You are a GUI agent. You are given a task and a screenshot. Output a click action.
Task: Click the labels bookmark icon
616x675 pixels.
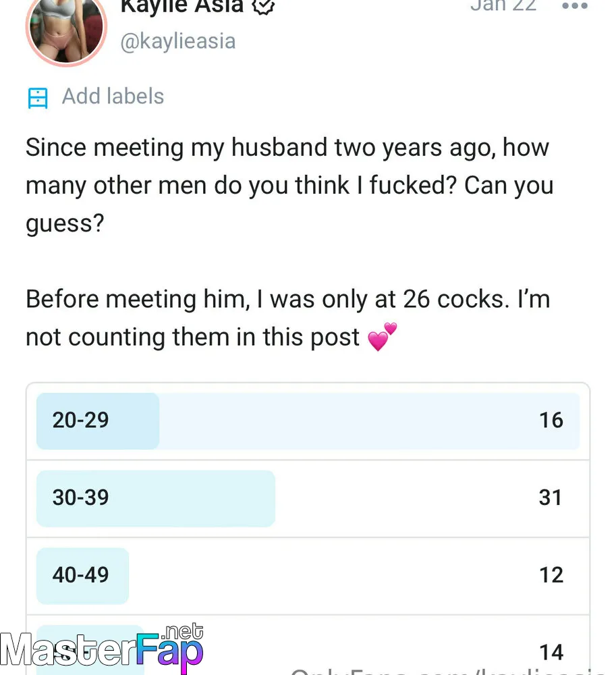coord(38,98)
